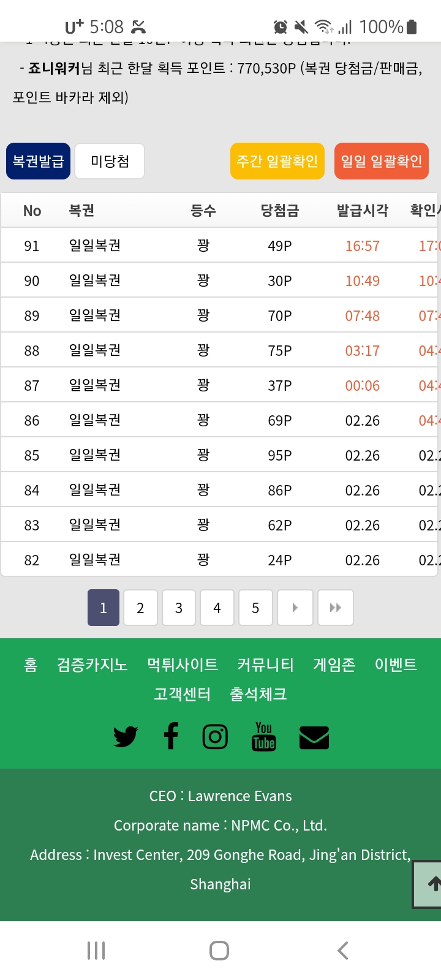Viewport: 441px width, 980px height.
Task: Select 일일복권 in row 84
Action: point(95,490)
